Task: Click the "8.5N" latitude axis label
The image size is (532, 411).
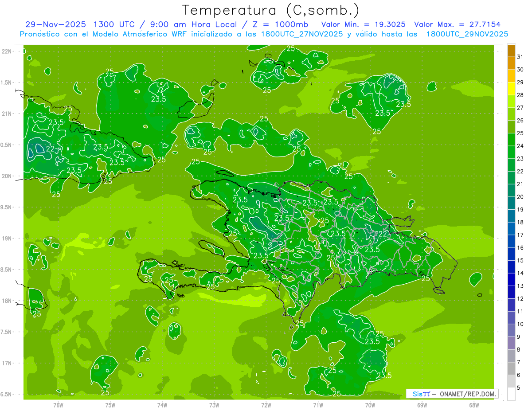Action: (7, 270)
